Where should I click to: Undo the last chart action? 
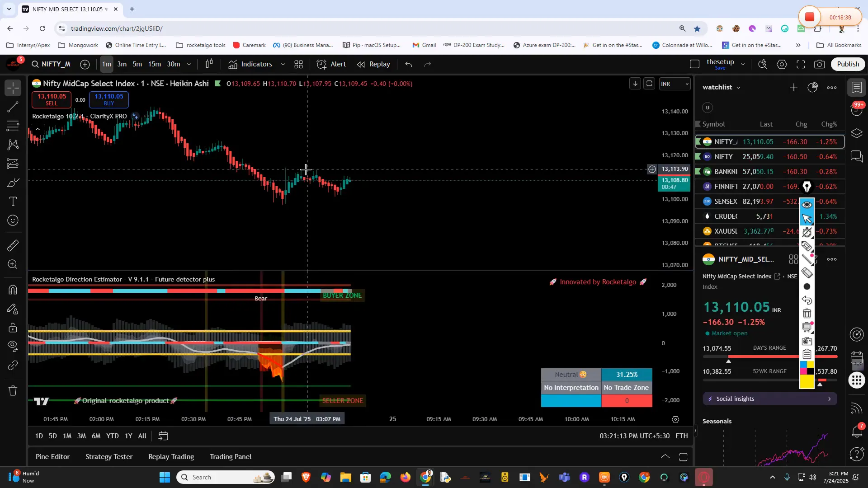coord(409,64)
